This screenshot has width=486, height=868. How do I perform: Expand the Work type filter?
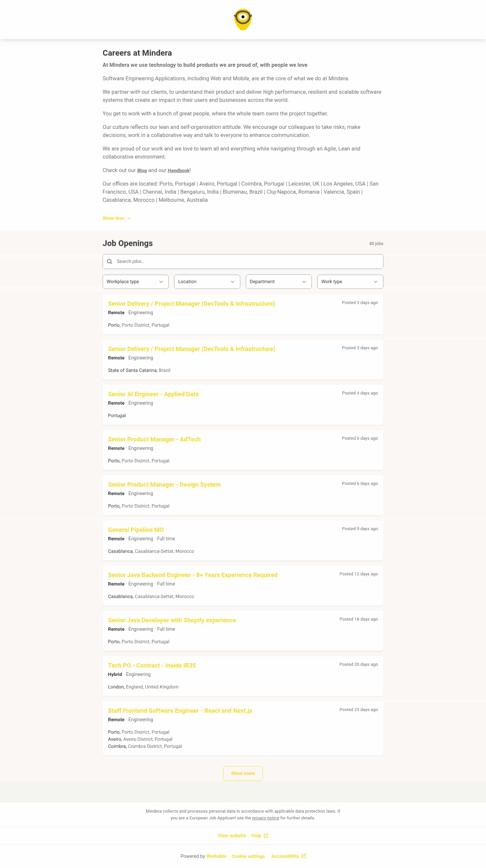click(x=350, y=282)
